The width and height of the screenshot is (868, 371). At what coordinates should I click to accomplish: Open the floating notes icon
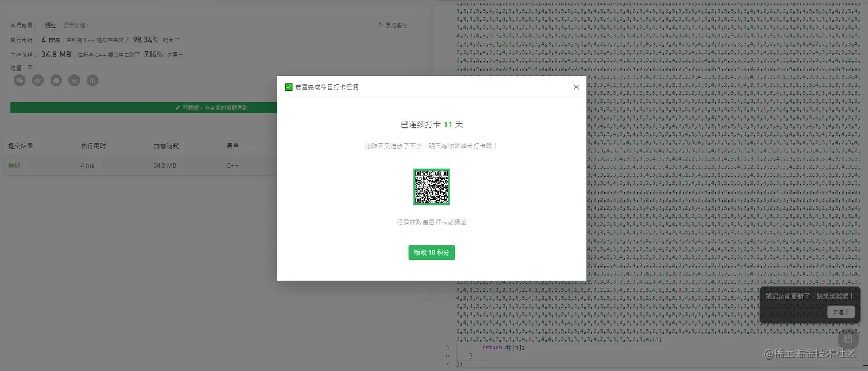pyautogui.click(x=848, y=339)
